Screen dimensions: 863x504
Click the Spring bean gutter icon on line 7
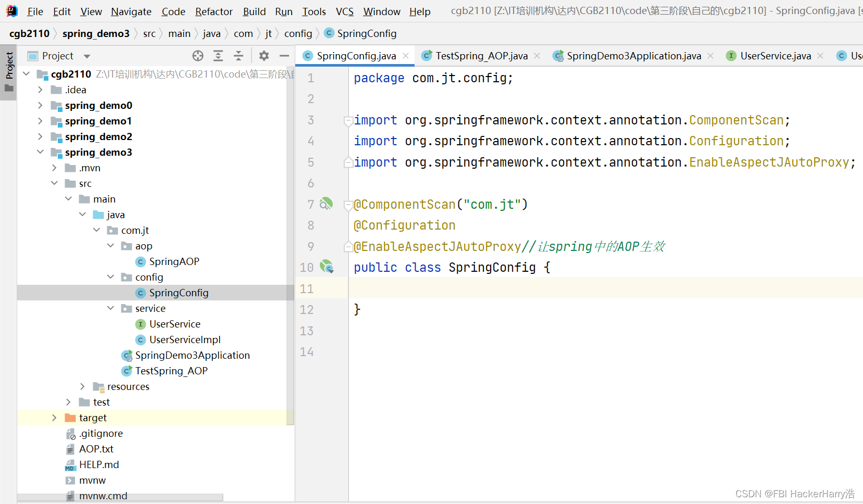pos(326,204)
